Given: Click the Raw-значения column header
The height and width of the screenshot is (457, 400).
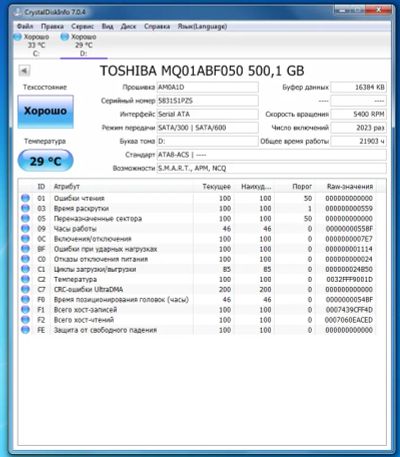Looking at the screenshot, I should point(349,186).
